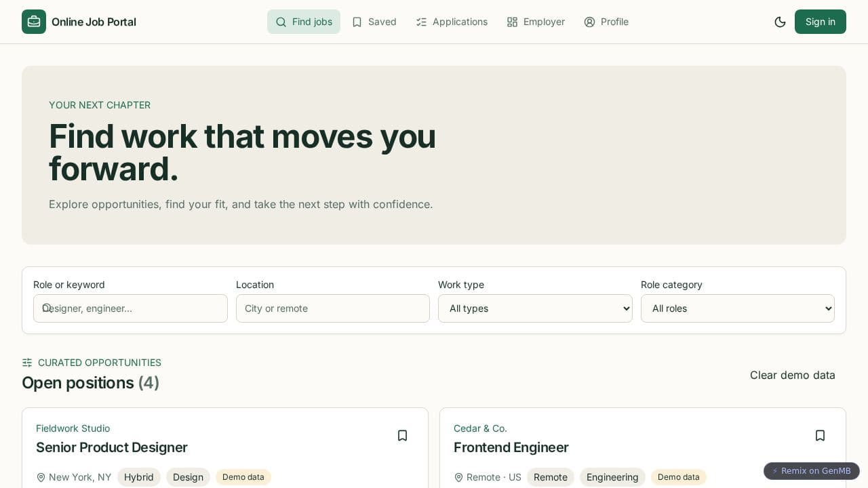Click the Engineering tag

612,477
